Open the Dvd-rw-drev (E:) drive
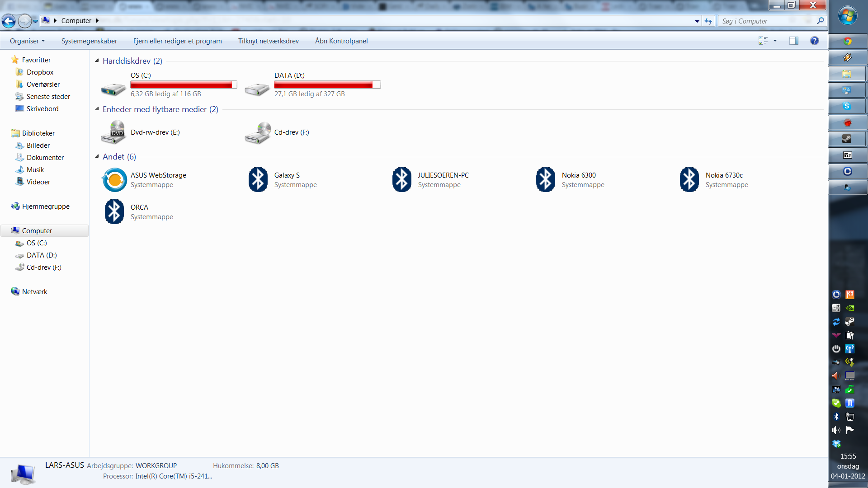The height and width of the screenshot is (488, 868). [x=113, y=132]
